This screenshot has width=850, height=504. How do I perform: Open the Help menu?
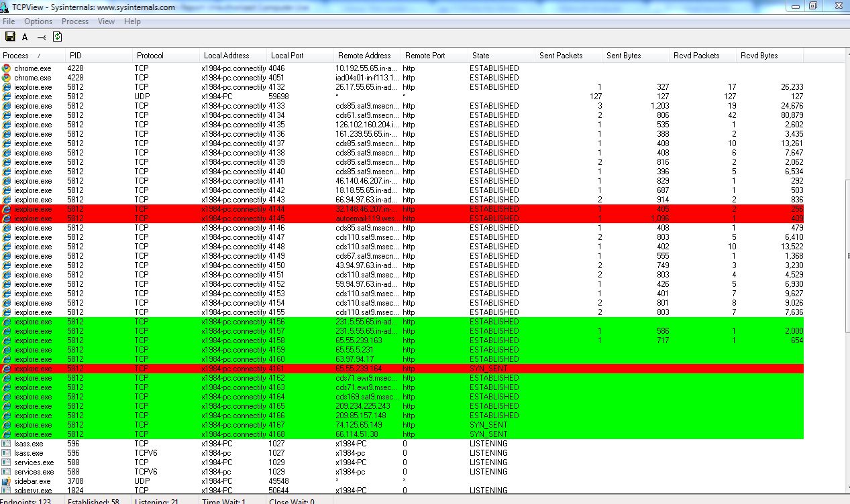click(x=132, y=21)
